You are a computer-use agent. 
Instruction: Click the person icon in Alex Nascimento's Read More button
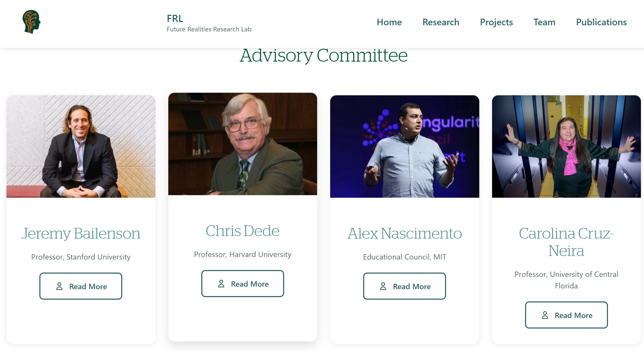[383, 287]
